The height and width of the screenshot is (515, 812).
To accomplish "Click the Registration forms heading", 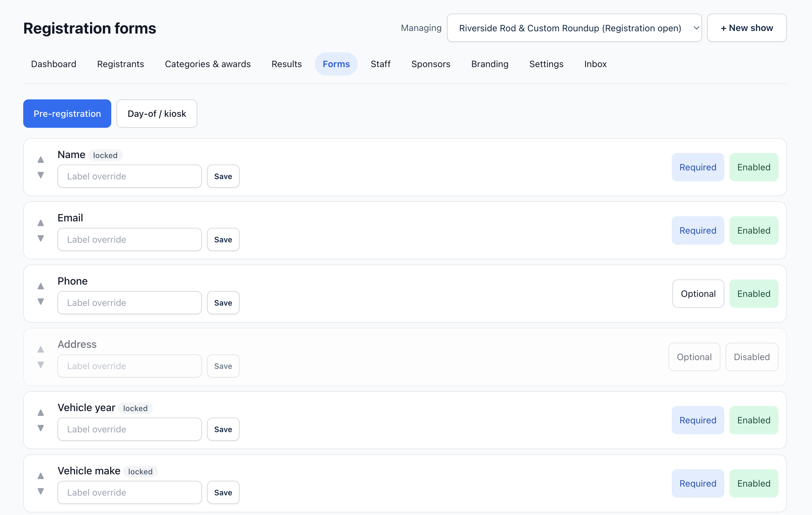I will 90,28.
